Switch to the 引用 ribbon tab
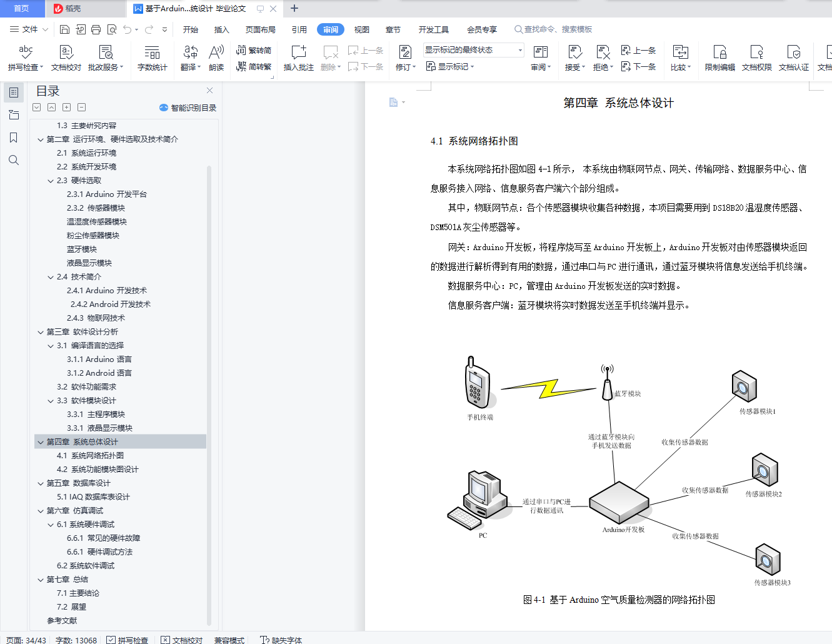 [x=299, y=29]
